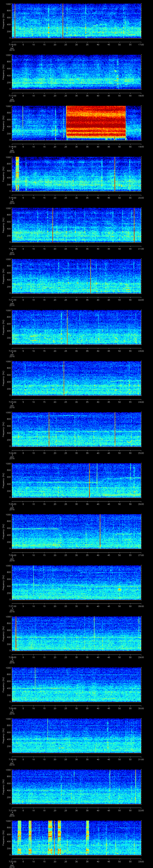The image size is (153, 868).
Task: Click the yellow spot near 50s in 7:27 spectrogram
Action: tap(119, 589)
